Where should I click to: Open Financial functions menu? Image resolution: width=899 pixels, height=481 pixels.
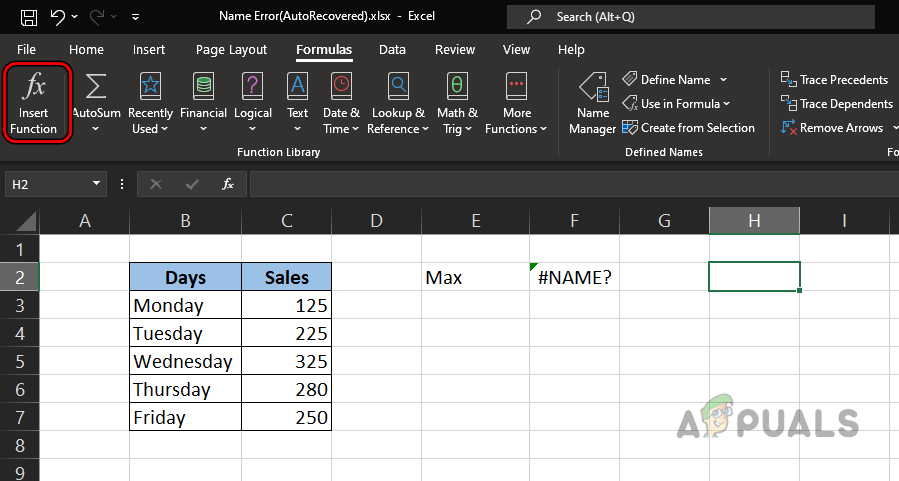[x=203, y=103]
